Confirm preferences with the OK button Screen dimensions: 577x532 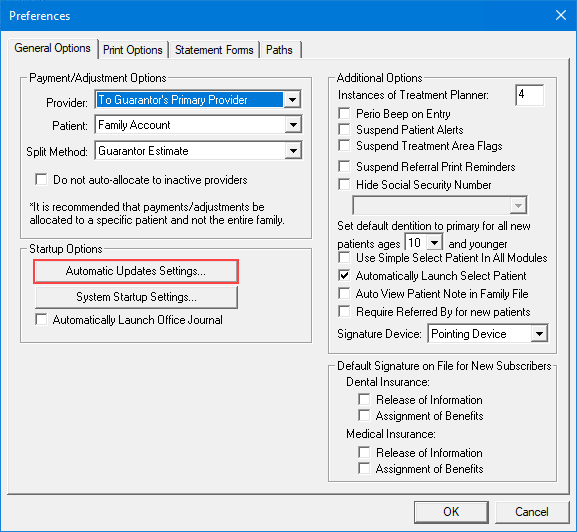pyautogui.click(x=451, y=512)
